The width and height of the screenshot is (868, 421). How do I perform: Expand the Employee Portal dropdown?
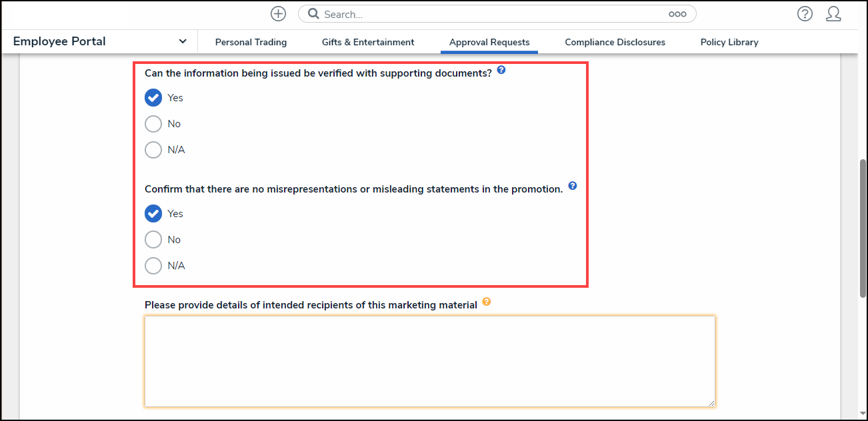tap(183, 41)
